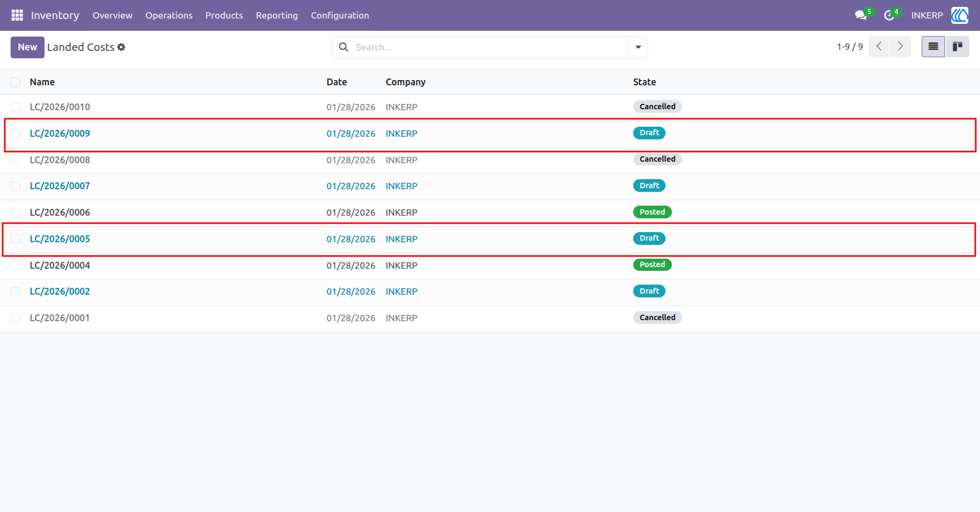Click the New button
This screenshot has width=980, height=512.
point(28,47)
